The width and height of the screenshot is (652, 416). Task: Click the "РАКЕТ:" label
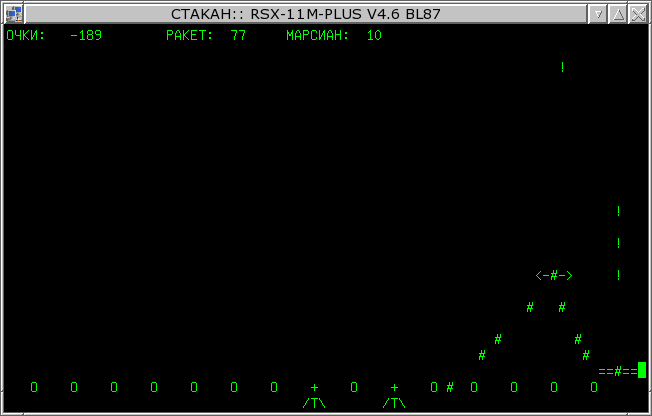click(x=190, y=35)
